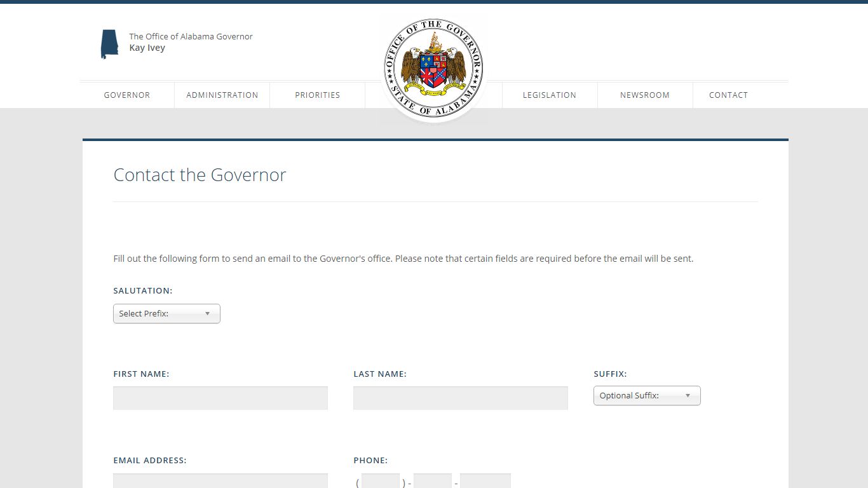Expand the Select Prefix dropdown
This screenshot has height=488, width=868.
[166, 314]
